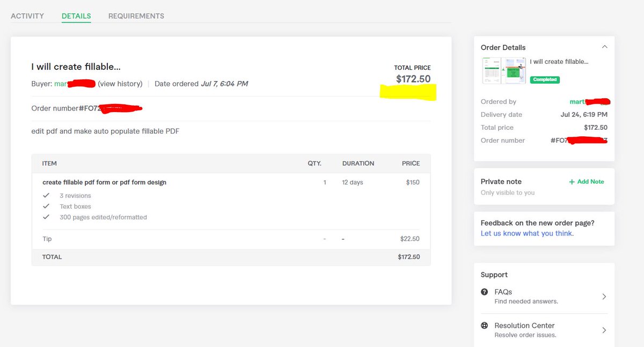Click checkmark beside 300 pages edited/reformatted

click(x=47, y=217)
